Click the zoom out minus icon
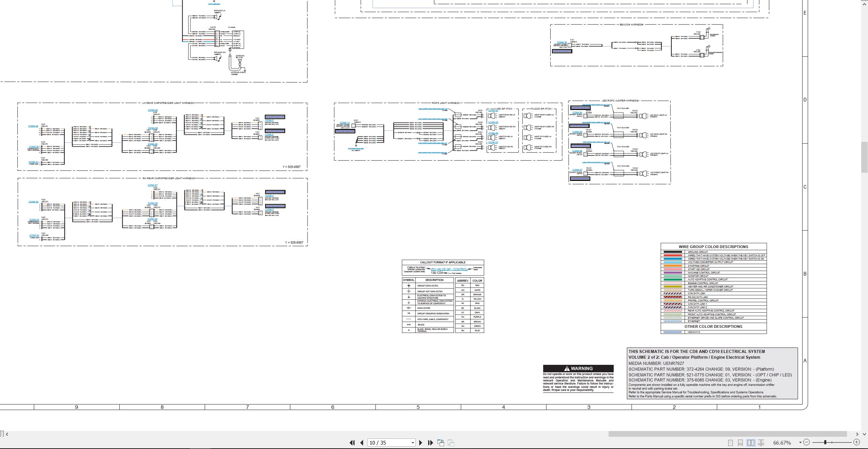The width and height of the screenshot is (868, 449). pos(807,442)
